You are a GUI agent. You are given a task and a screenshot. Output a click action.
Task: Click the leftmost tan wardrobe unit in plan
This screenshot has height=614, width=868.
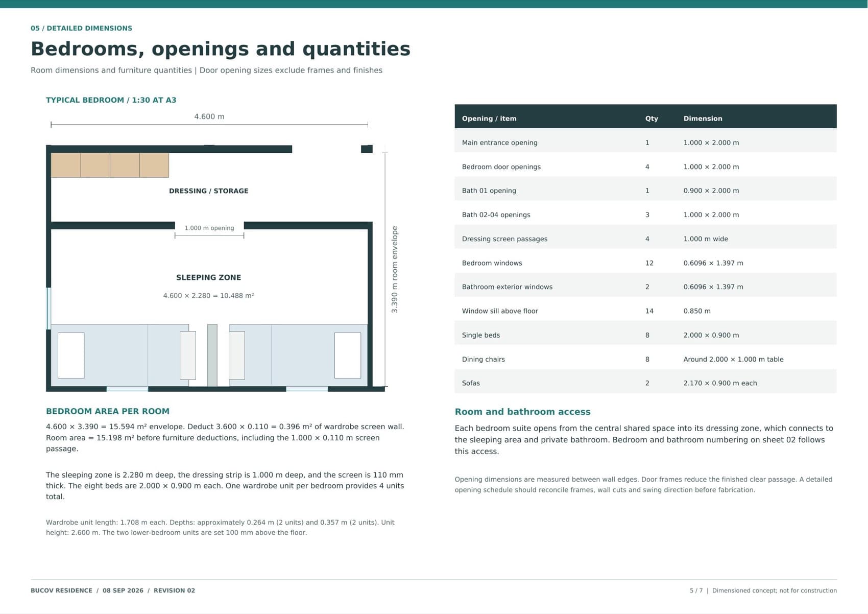pos(66,165)
